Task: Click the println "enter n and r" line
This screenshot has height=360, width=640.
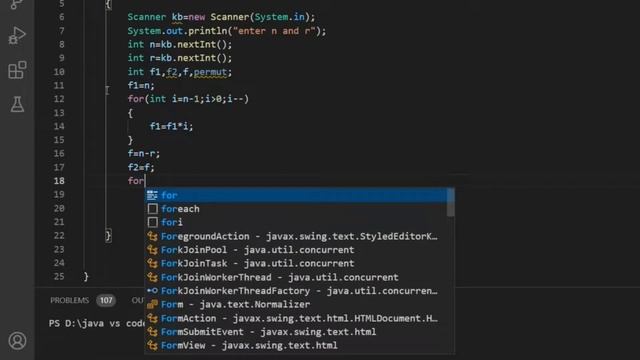Action: 227,31
